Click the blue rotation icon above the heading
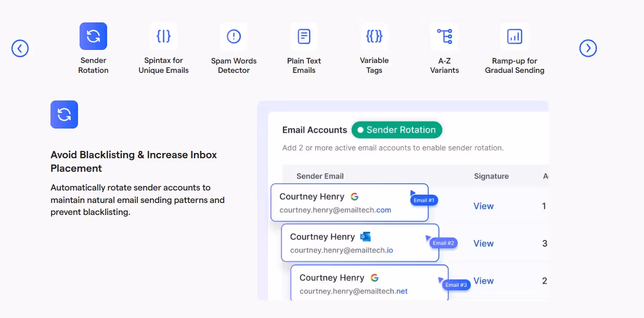The width and height of the screenshot is (644, 318). [64, 115]
